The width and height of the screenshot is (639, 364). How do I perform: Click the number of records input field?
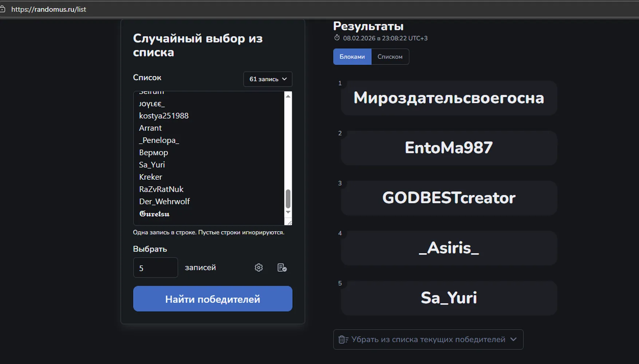point(155,268)
